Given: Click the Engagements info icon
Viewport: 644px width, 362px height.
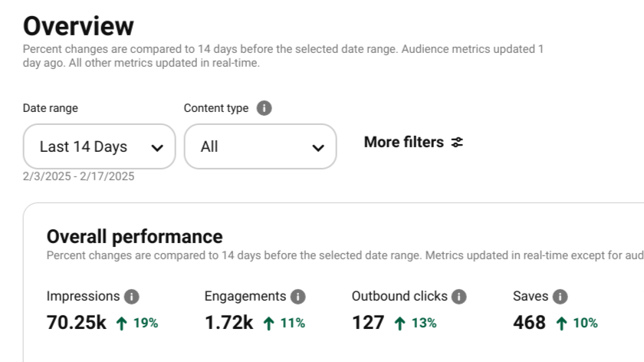Looking at the screenshot, I should pos(297,296).
